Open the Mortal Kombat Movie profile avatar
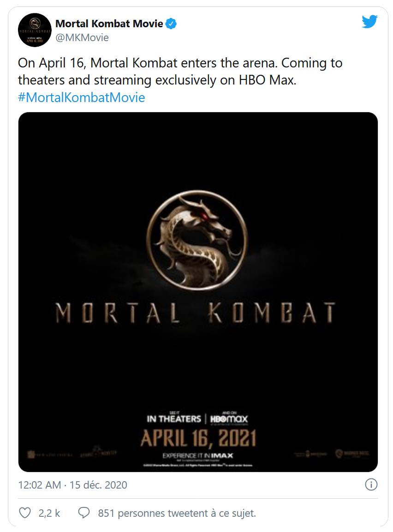Screen dimensions: 393x532 [x=35, y=30]
